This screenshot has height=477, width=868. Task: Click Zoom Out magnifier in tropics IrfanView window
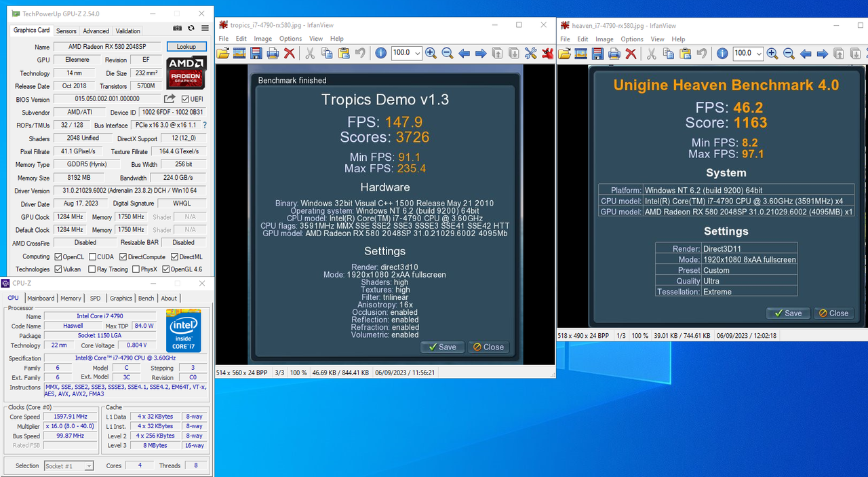pos(448,53)
